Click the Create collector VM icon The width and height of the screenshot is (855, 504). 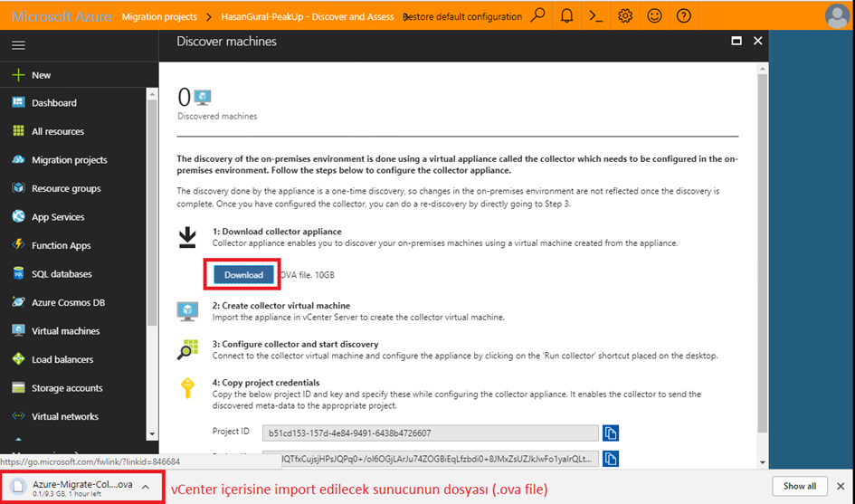tap(187, 311)
